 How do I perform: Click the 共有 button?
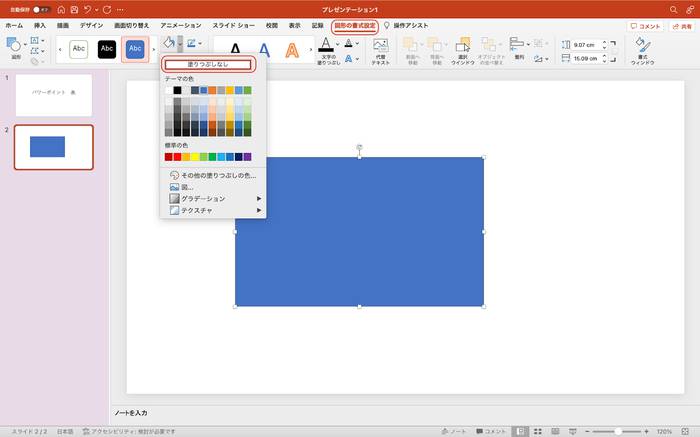coord(682,26)
